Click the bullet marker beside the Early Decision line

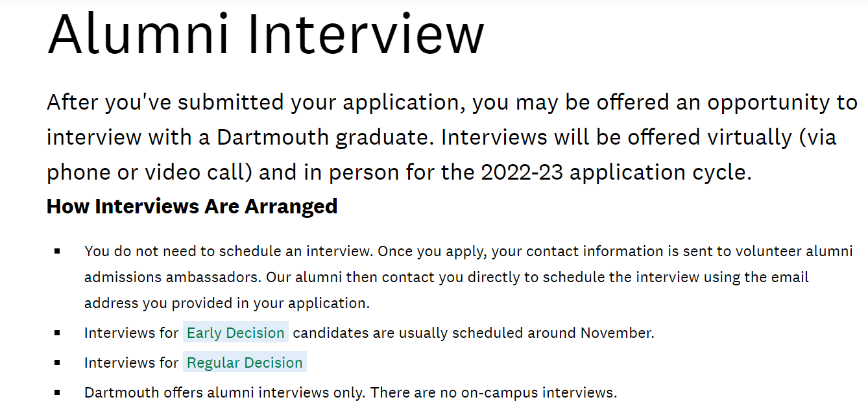[x=58, y=333]
